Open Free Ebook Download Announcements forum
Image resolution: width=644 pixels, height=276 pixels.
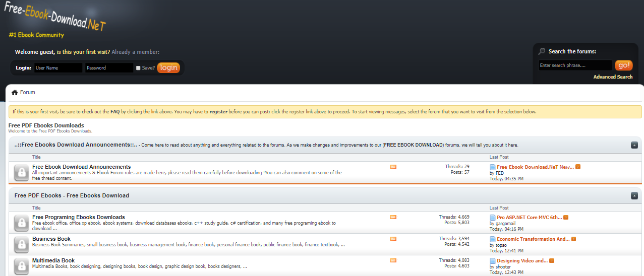point(81,167)
